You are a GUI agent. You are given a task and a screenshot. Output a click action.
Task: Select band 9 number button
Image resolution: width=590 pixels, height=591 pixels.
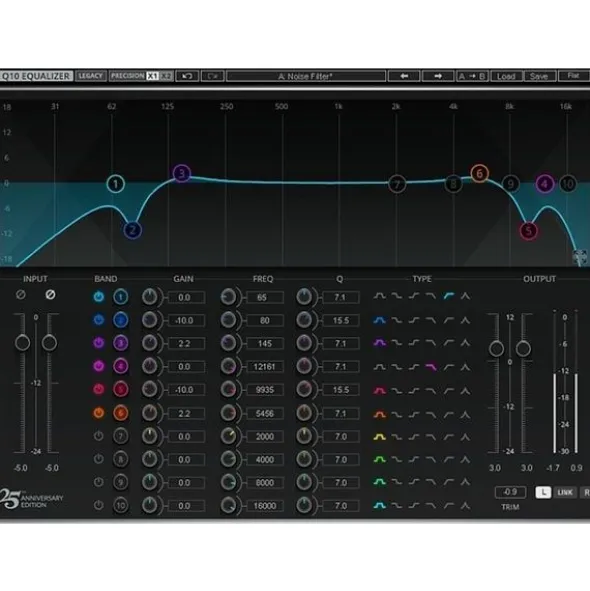(121, 482)
